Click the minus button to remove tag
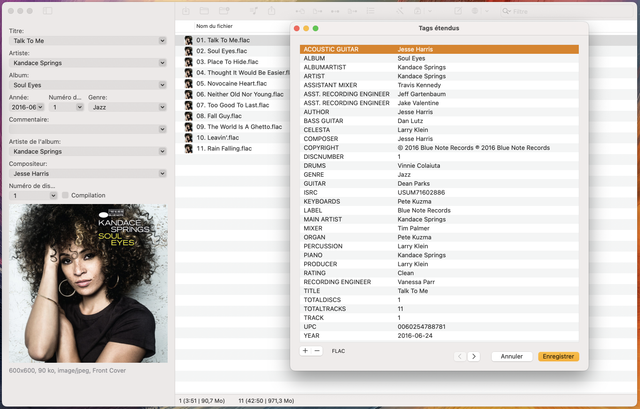Image resolution: width=640 pixels, height=409 pixels. (x=317, y=351)
